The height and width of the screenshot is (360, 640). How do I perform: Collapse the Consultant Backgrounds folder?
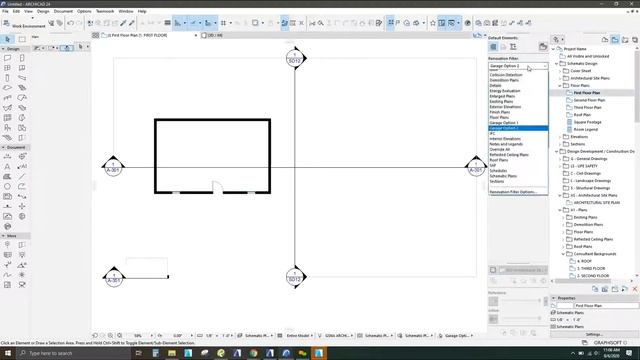point(564,254)
